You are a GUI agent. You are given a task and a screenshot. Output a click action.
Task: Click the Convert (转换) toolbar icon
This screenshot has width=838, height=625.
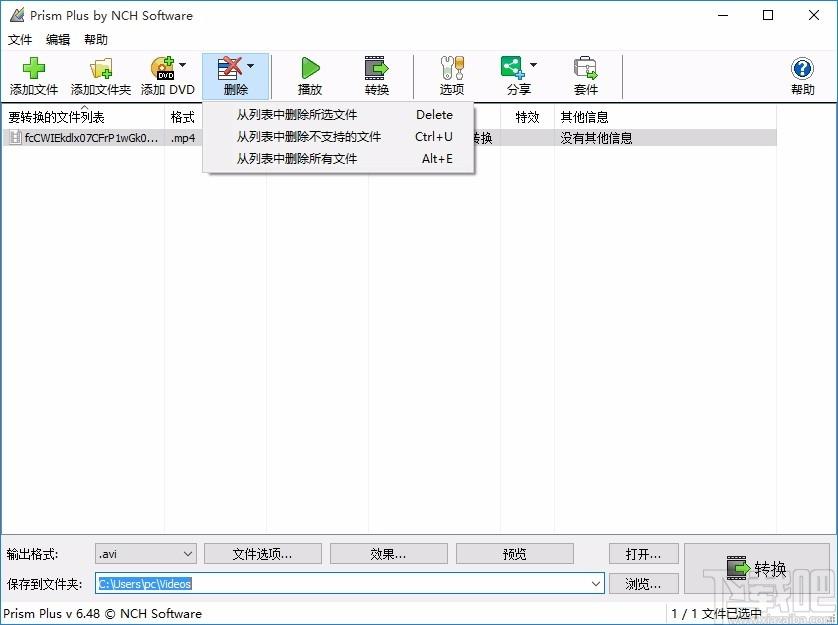(x=377, y=70)
